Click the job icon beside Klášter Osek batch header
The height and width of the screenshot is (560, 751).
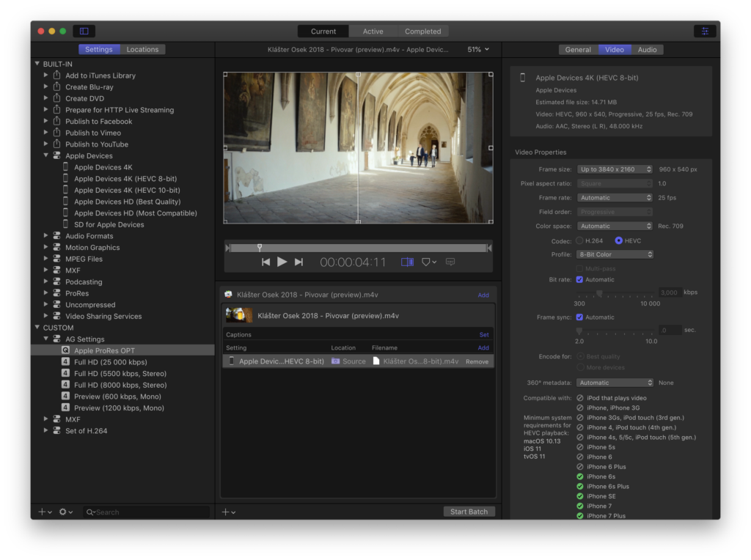click(x=229, y=295)
